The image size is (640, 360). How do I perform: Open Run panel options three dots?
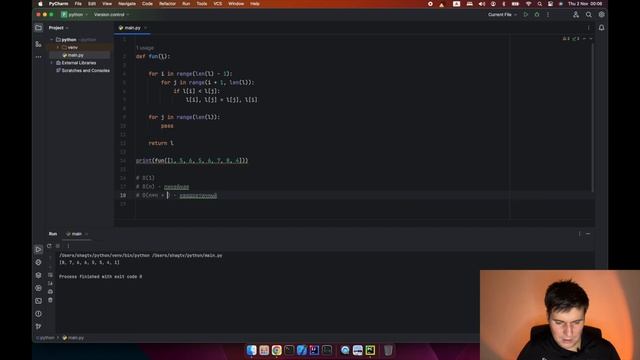click(579, 234)
